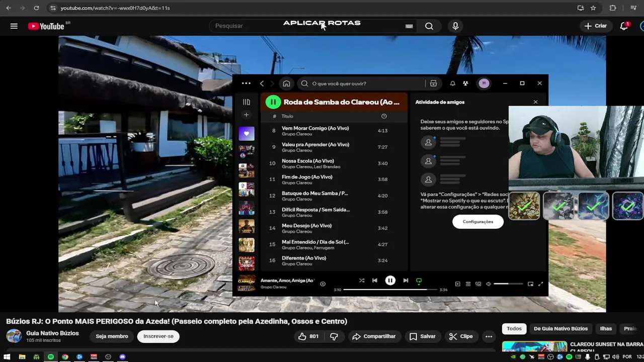This screenshot has width=644, height=362.
Task: Open Spotify from the Windows taskbar
Action: click(x=51, y=357)
